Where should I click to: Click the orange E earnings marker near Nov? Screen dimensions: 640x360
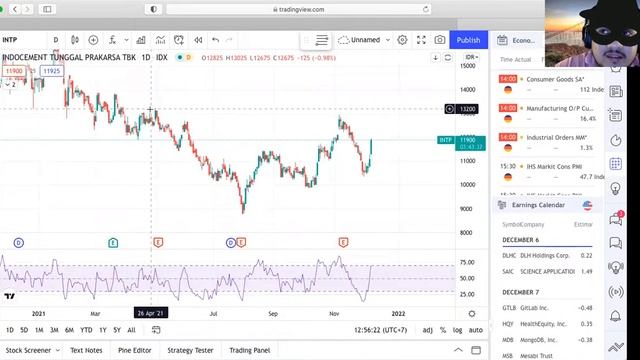tap(343, 243)
